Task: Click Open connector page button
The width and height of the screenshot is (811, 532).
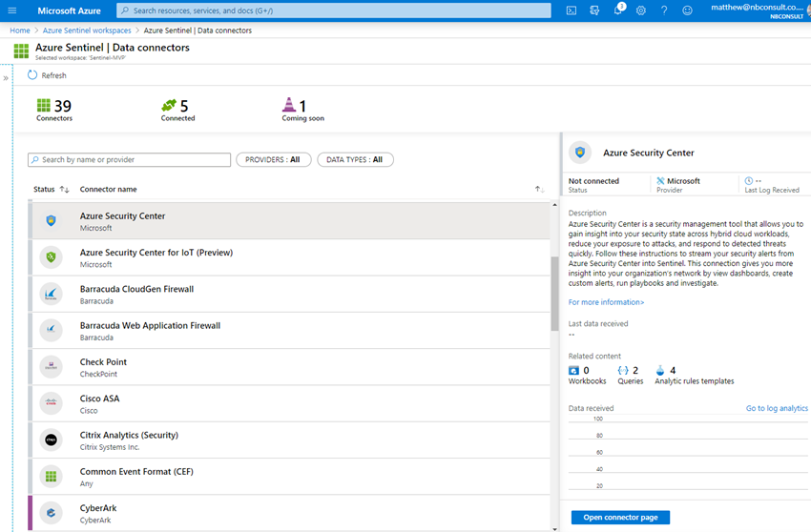Action: 621,517
